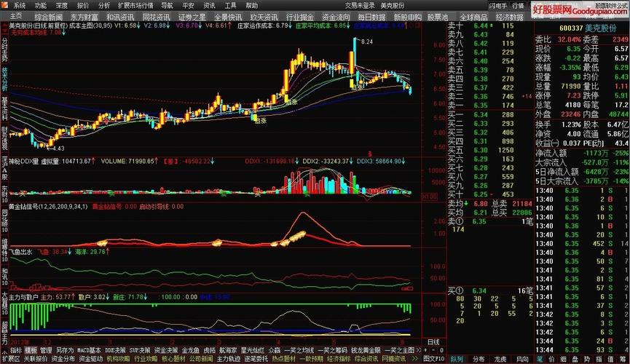630x364 pixels.
Task: Click the stock title 600337 美克股份
Action: pos(588,28)
